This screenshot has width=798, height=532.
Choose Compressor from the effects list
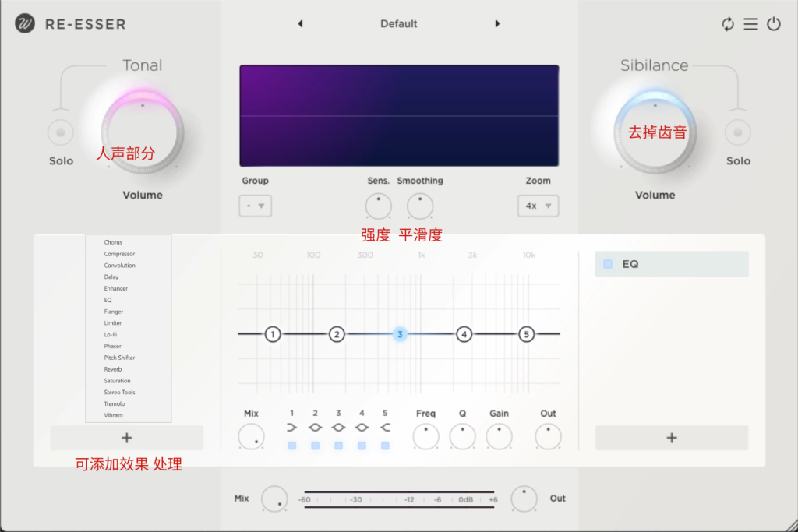pos(119,254)
